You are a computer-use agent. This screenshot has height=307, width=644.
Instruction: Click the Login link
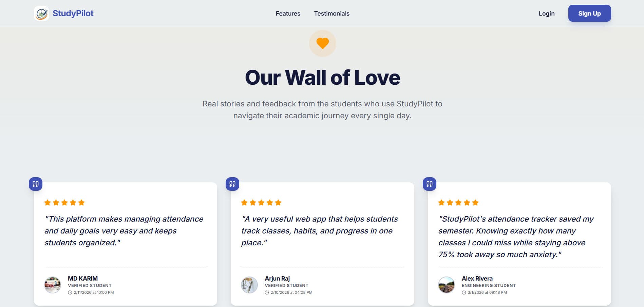546,14
